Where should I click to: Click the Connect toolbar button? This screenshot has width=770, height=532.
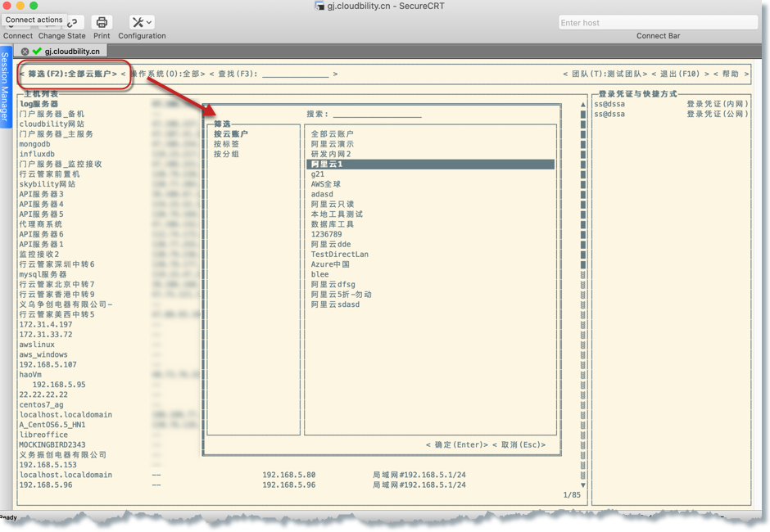(18, 36)
